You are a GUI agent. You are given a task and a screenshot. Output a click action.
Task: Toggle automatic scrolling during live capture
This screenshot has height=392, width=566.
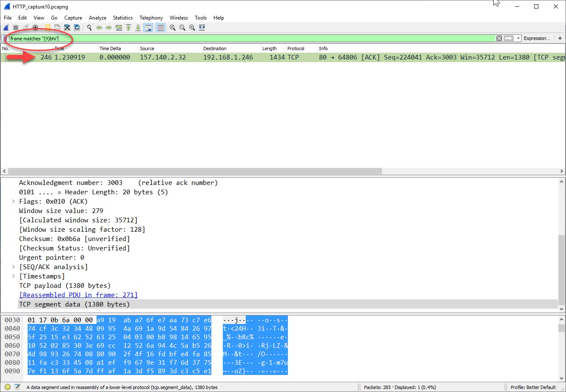[x=148, y=28]
